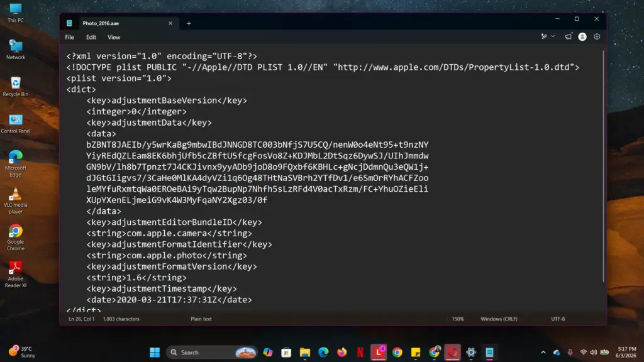The image size is (644, 362).
Task: Open Sticky Notes from taskbar
Action: pos(416,352)
